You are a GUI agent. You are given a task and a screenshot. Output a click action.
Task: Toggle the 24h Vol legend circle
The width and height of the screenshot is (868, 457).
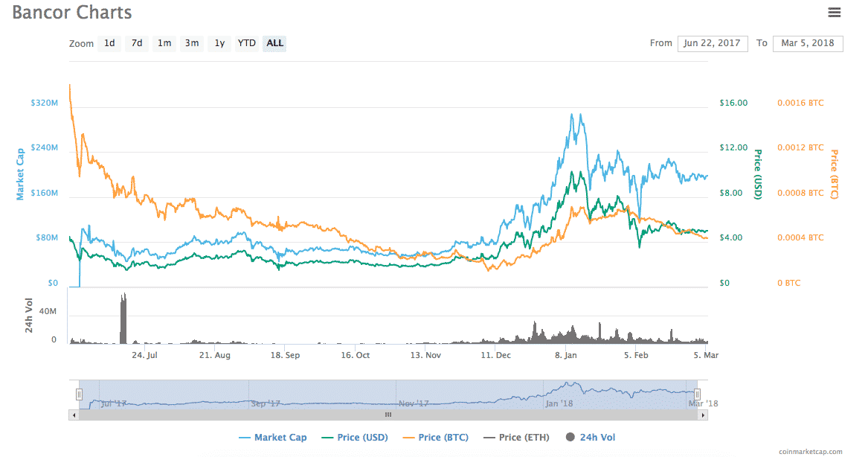pos(570,438)
